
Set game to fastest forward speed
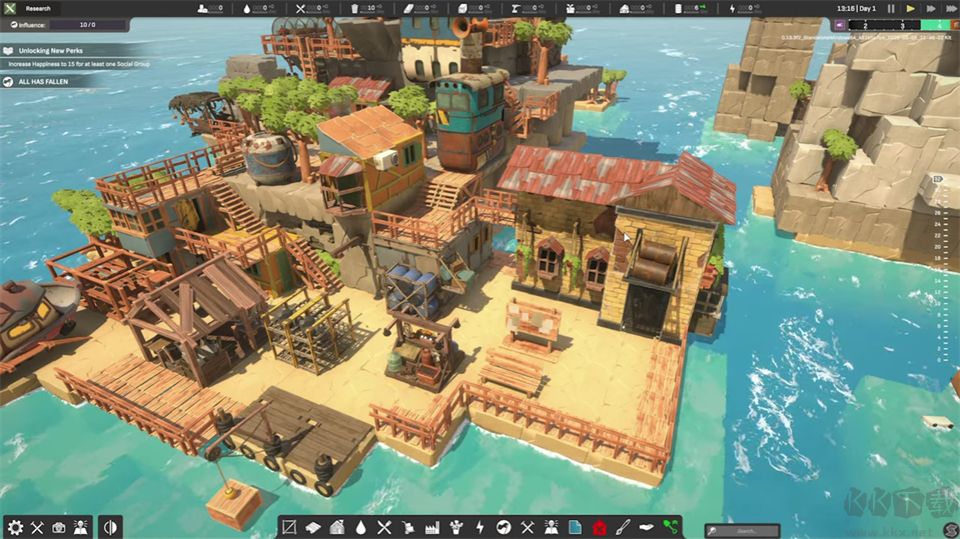pos(950,9)
